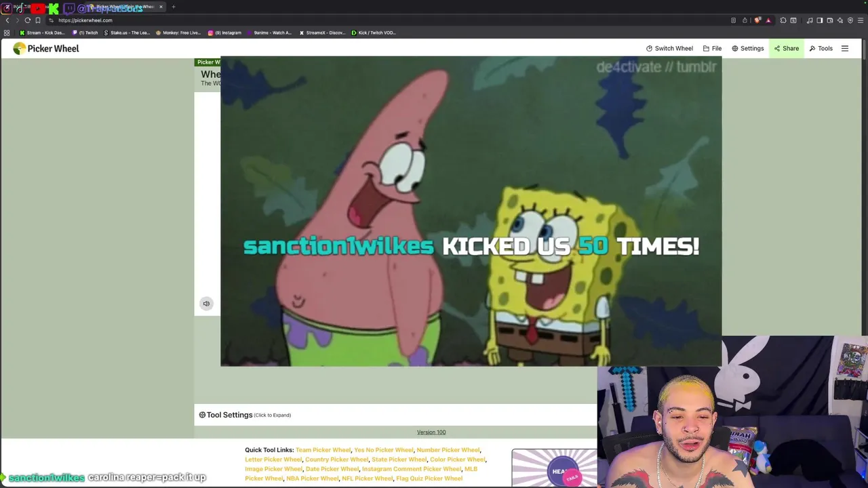
Task: Open the 9anime bookmark
Action: click(269, 33)
